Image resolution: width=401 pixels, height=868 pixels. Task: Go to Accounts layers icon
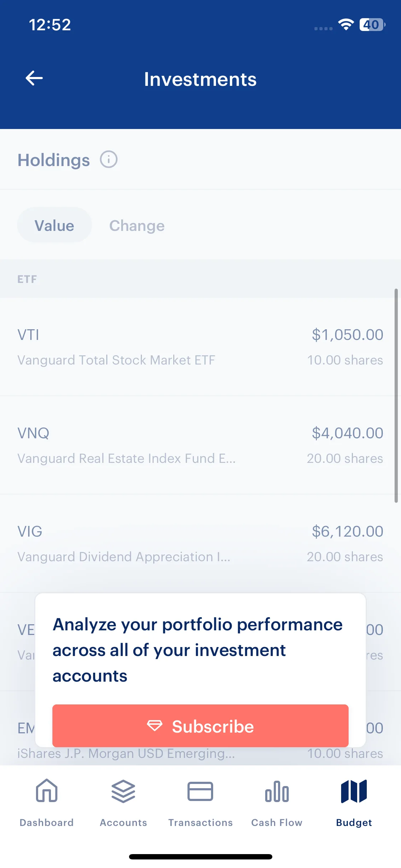pos(123,791)
